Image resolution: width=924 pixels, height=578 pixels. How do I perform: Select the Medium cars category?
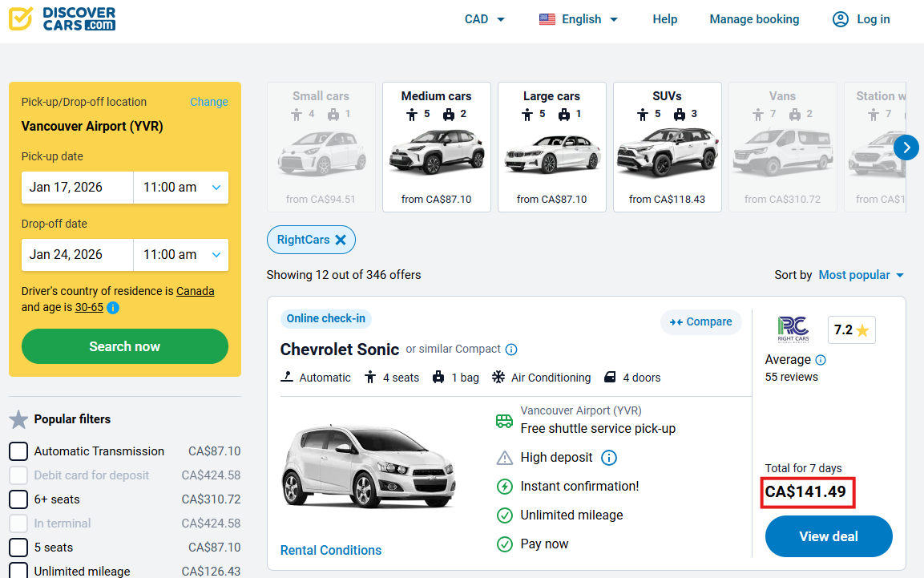pyautogui.click(x=436, y=147)
